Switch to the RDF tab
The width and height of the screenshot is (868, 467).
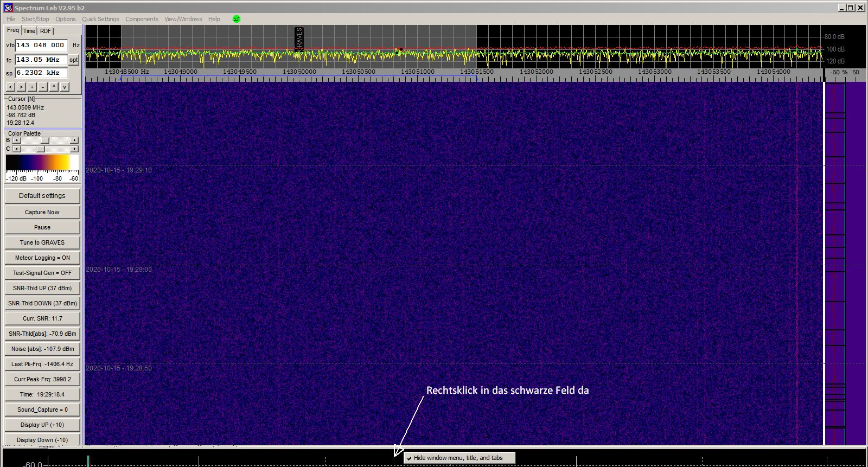[46, 31]
